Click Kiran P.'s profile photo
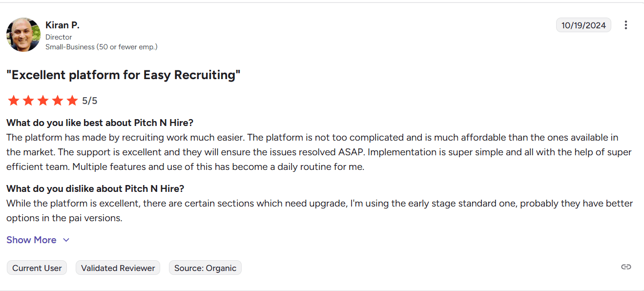Image resolution: width=644 pixels, height=291 pixels. click(23, 35)
